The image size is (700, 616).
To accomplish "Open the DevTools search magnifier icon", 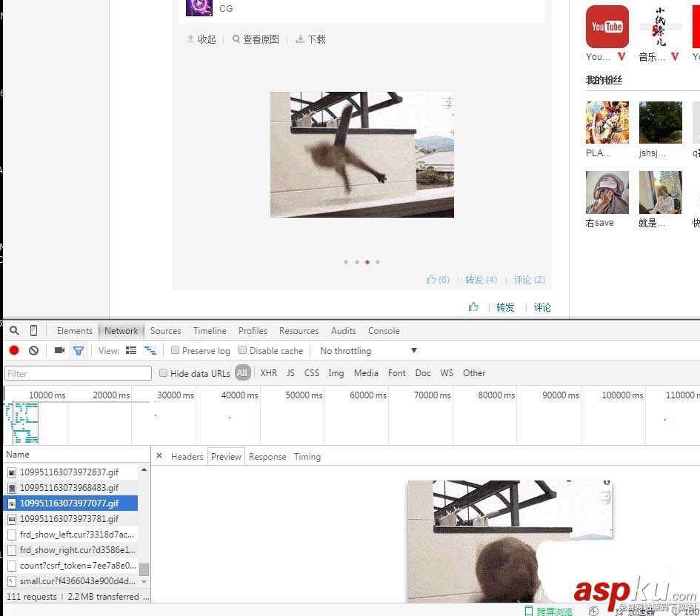I will [x=13, y=331].
